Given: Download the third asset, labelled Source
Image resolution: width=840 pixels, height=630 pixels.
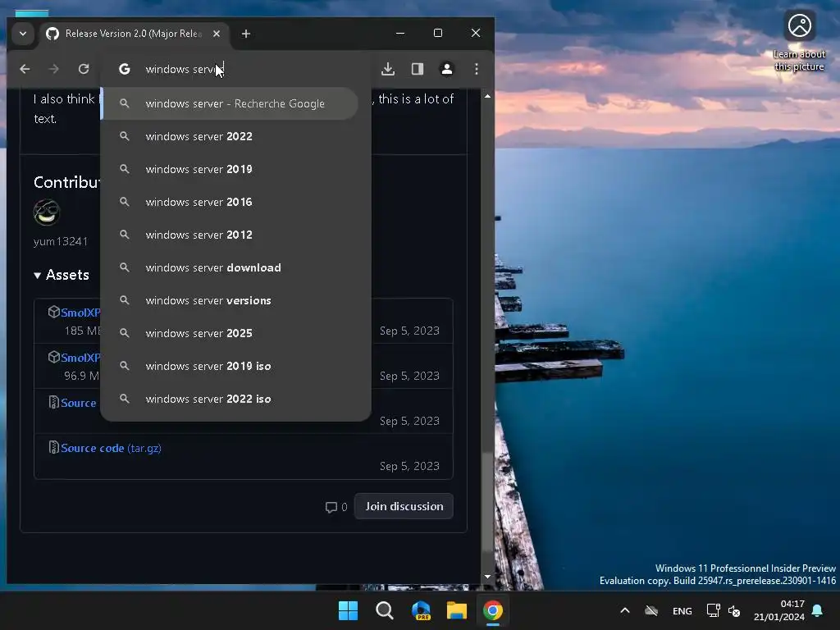Looking at the screenshot, I should tap(78, 403).
